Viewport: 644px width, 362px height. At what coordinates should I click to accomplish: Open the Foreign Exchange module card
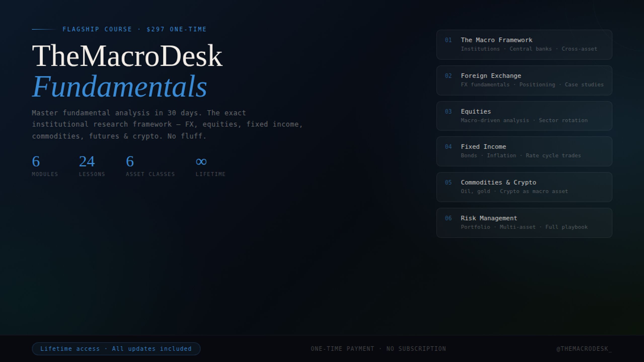coord(524,80)
